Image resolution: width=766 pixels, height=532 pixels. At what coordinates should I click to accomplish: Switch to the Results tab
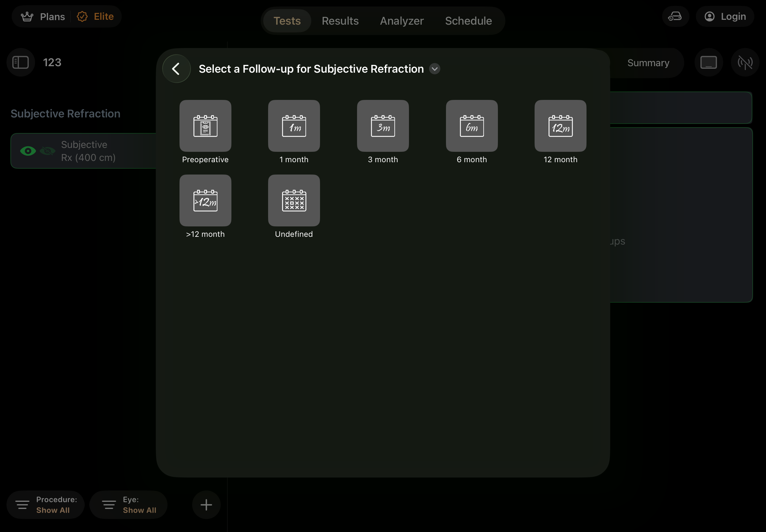click(x=340, y=21)
